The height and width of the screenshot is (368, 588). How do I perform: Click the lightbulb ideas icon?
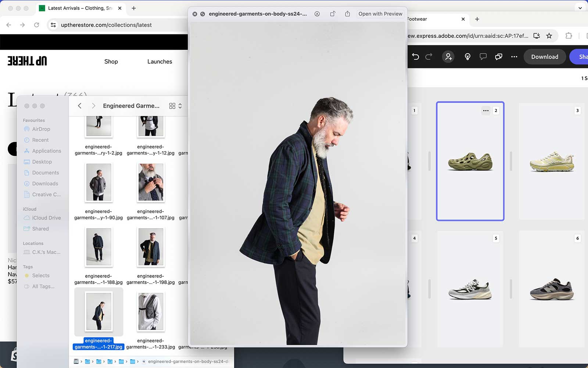[x=467, y=57]
